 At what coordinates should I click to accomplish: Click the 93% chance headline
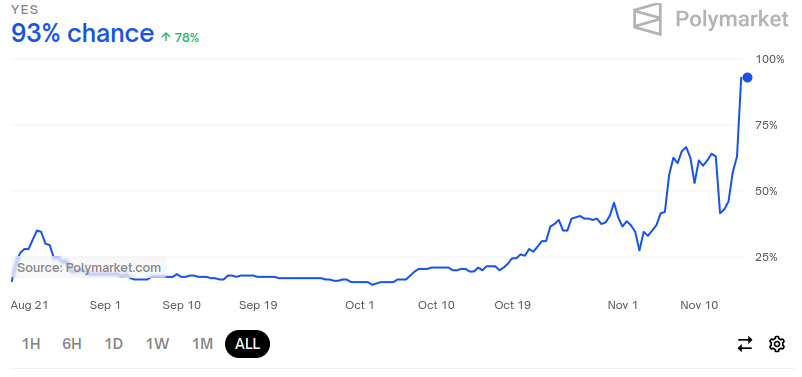click(x=82, y=33)
